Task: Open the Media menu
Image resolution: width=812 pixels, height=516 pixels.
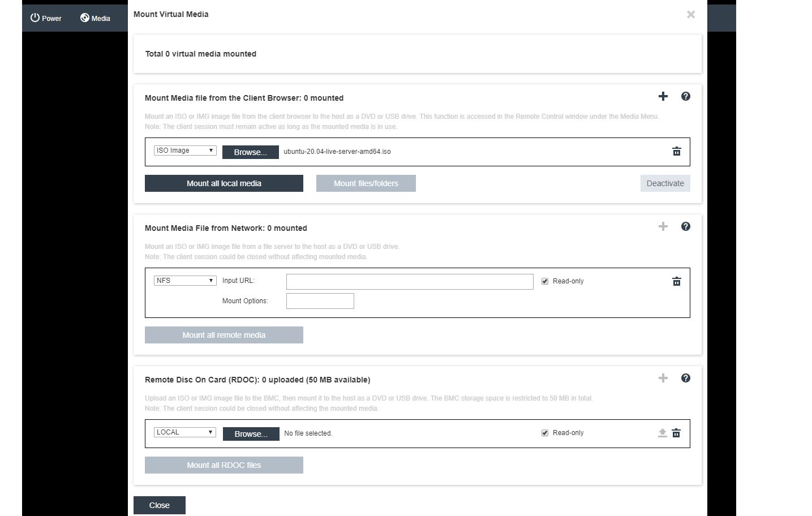Action: pos(95,18)
